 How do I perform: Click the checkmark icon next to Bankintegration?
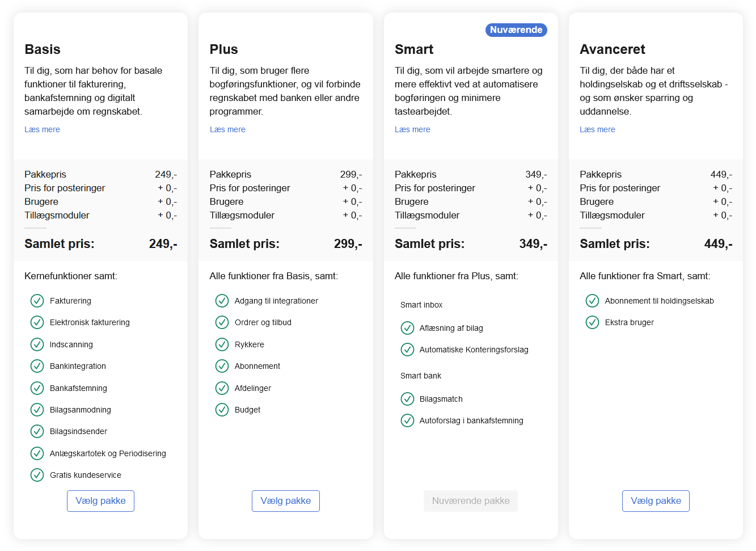37,366
